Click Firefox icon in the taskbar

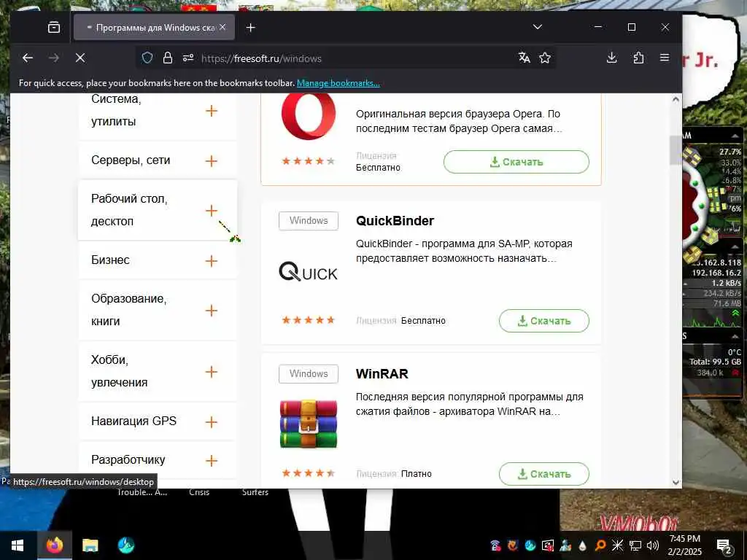(x=54, y=545)
